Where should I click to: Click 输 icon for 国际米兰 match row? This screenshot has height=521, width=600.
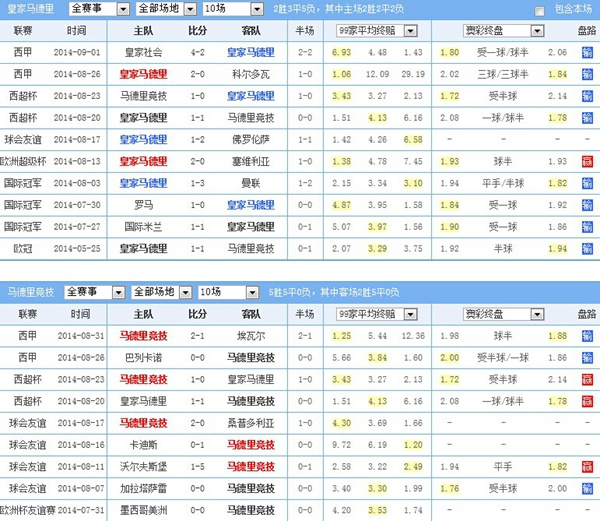[x=587, y=227]
